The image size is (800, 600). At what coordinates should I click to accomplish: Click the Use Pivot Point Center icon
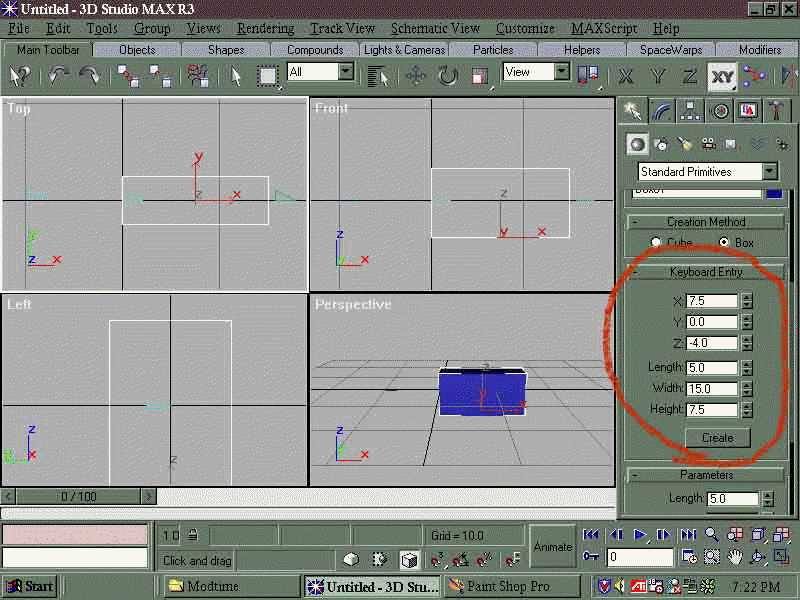tap(588, 76)
